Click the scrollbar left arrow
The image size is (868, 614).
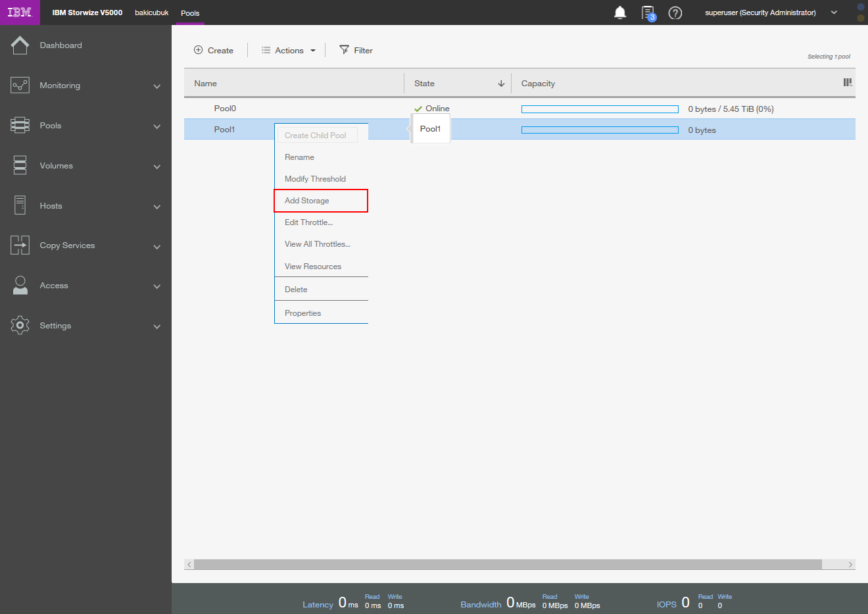pos(189,565)
